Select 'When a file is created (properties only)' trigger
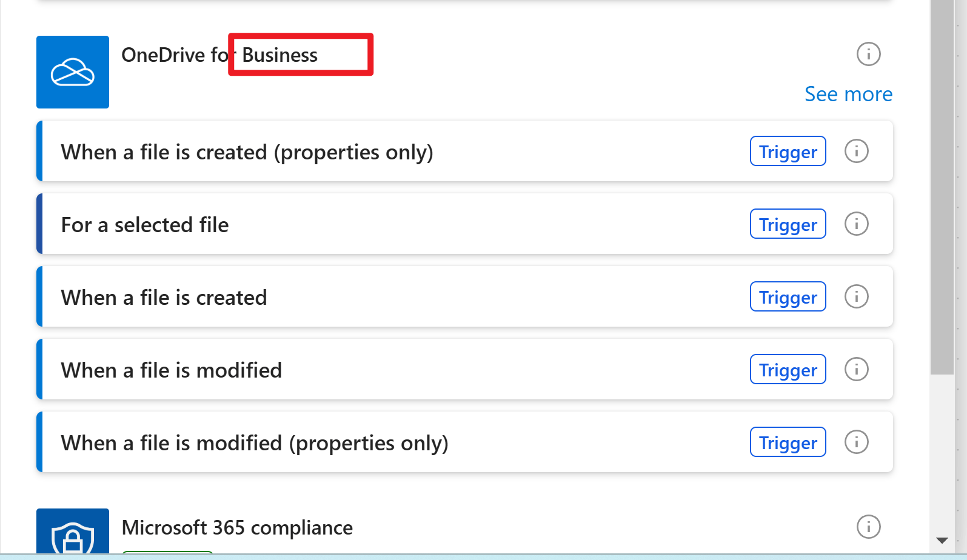The image size is (967, 560). tap(464, 151)
